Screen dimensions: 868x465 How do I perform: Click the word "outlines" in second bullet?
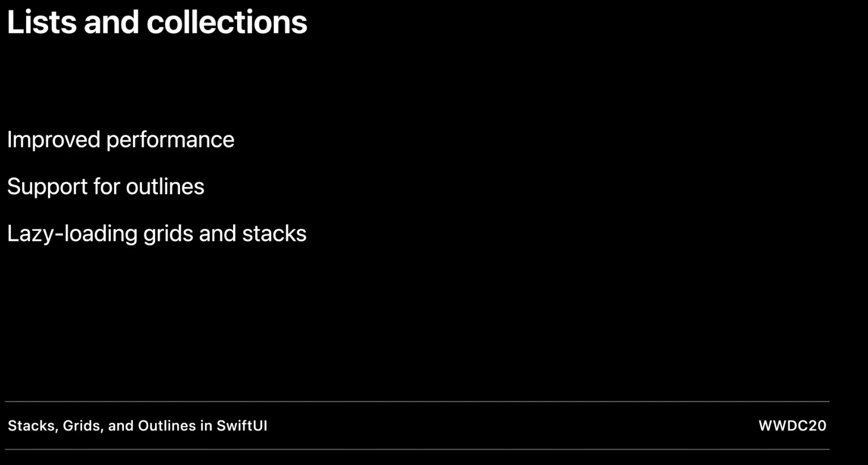(165, 187)
